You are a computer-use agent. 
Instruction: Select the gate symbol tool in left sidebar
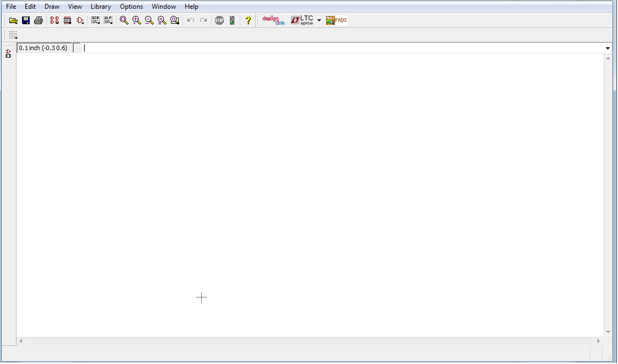pyautogui.click(x=8, y=52)
